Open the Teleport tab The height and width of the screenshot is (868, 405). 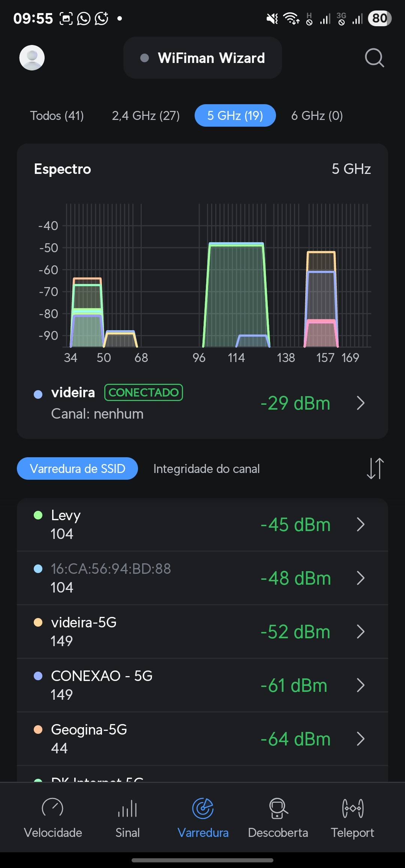[352, 817]
